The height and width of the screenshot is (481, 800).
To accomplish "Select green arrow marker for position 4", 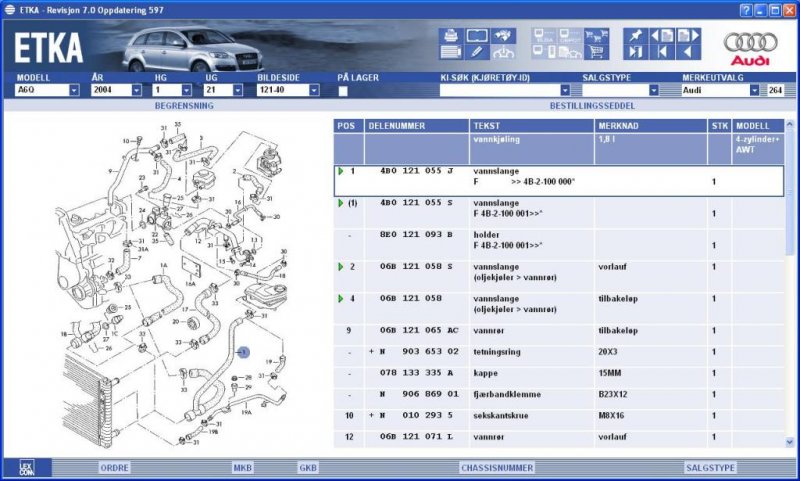I will 341,298.
